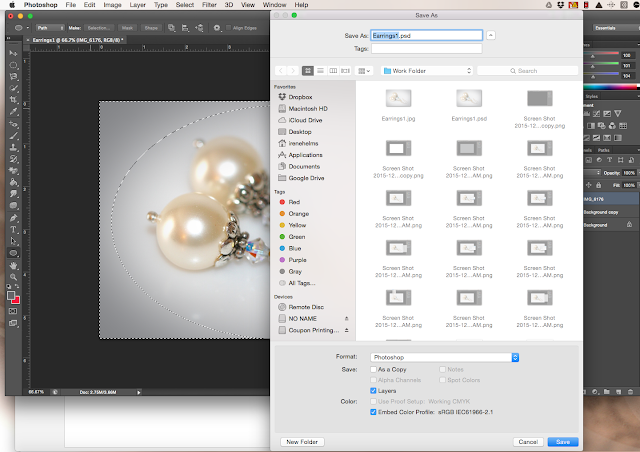The width and height of the screenshot is (640, 452).
Task: Switch Save dialog to list view
Action: point(320,71)
